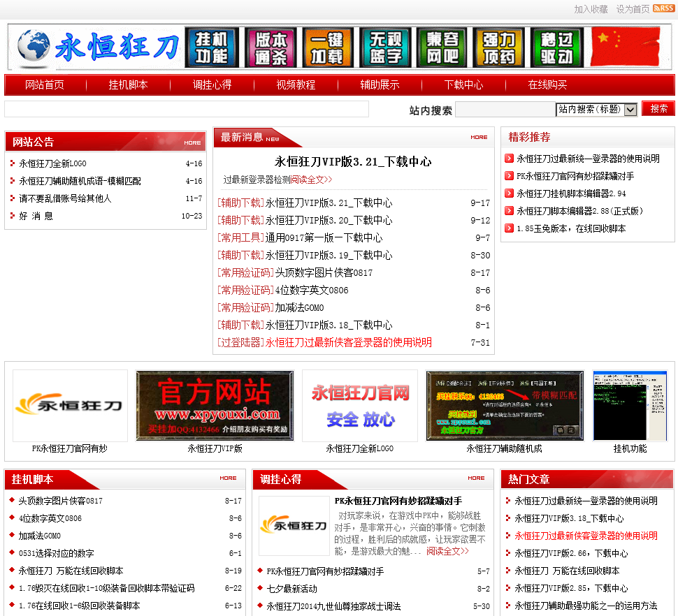
Task: Open article 永恒狂刀2014九世仙尊独家战士调法
Action: coord(333,606)
